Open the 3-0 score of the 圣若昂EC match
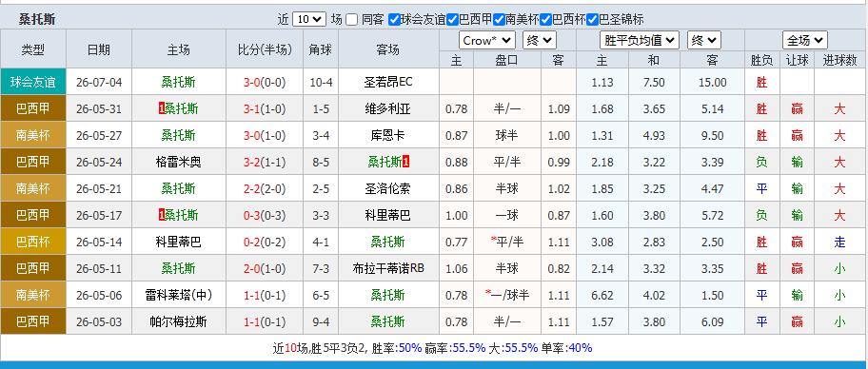The image size is (868, 369). [x=252, y=83]
